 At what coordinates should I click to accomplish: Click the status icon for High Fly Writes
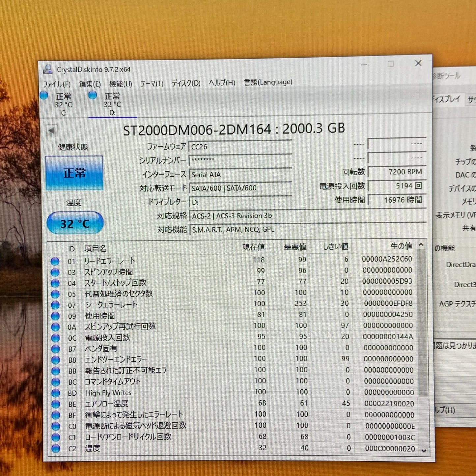(x=56, y=393)
